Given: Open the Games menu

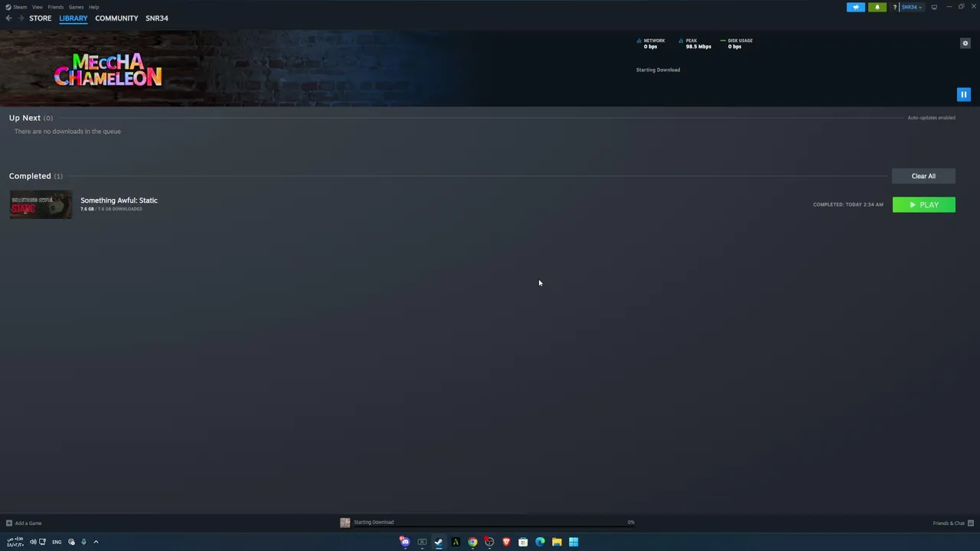Looking at the screenshot, I should 76,7.
